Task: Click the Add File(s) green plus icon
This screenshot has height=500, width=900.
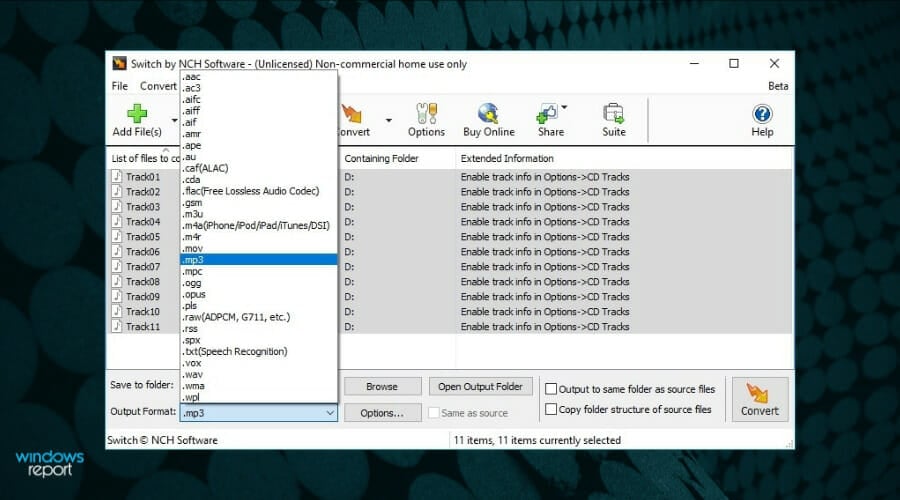Action: click(137, 114)
